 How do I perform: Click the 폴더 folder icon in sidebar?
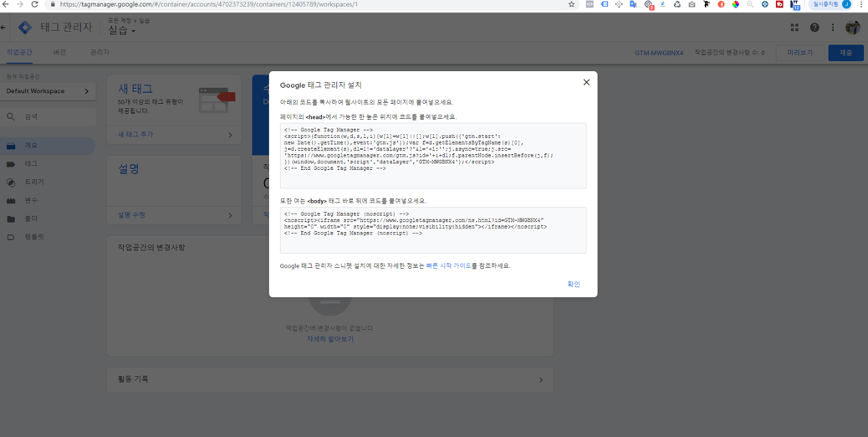[x=11, y=218]
